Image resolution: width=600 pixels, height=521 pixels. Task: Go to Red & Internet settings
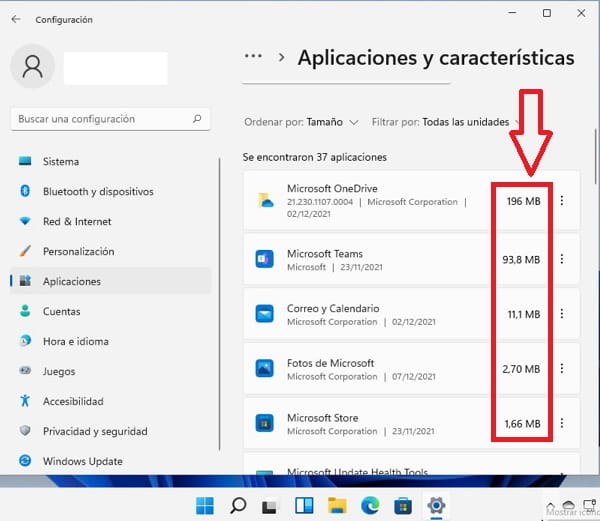click(111, 221)
